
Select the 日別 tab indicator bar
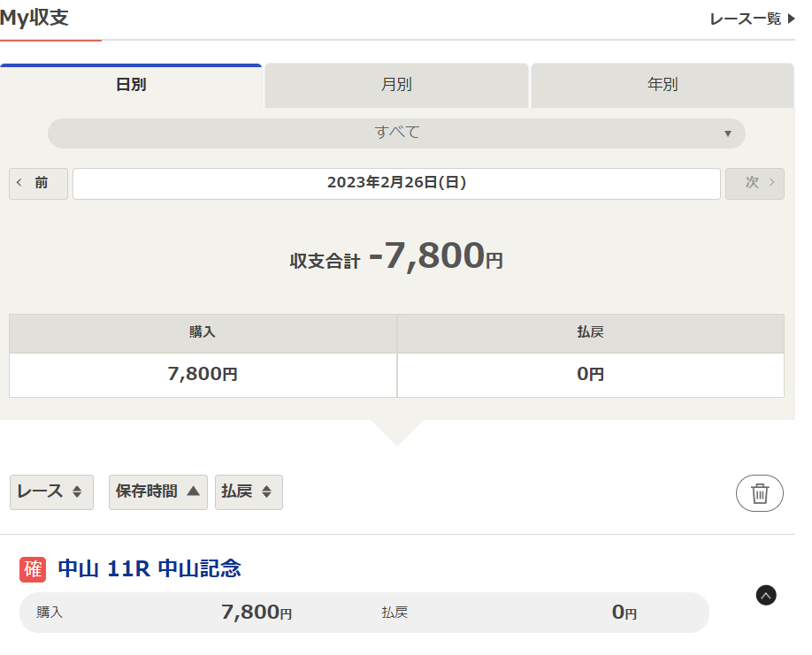(131, 64)
